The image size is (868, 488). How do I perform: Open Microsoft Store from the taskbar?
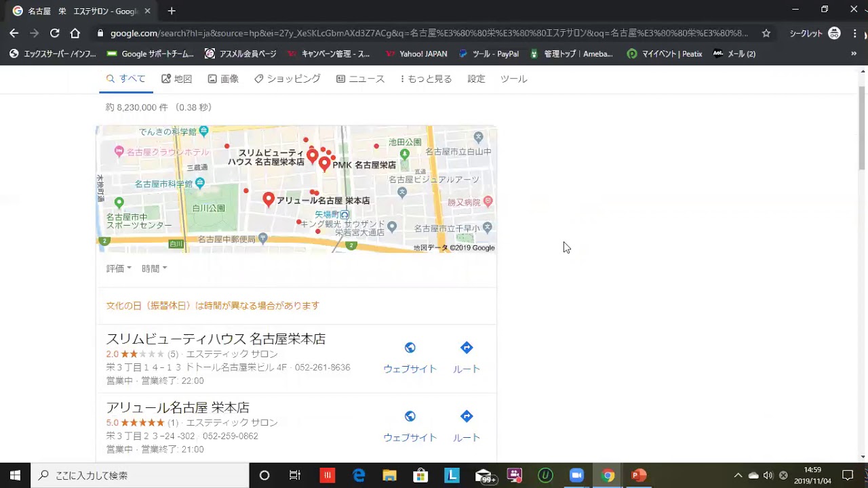(420, 475)
